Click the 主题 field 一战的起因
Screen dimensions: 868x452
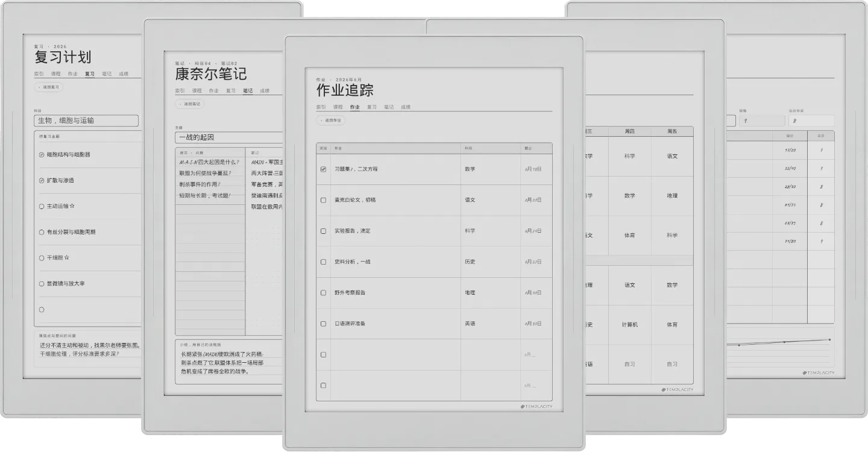[229, 137]
